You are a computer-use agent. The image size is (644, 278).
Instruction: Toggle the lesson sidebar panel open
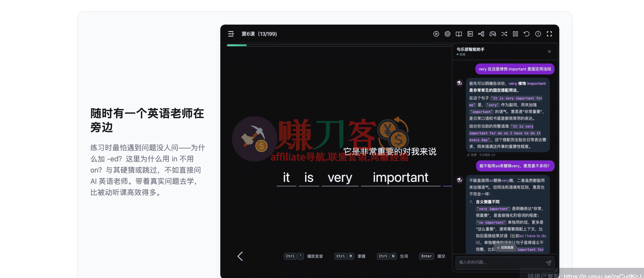click(231, 34)
